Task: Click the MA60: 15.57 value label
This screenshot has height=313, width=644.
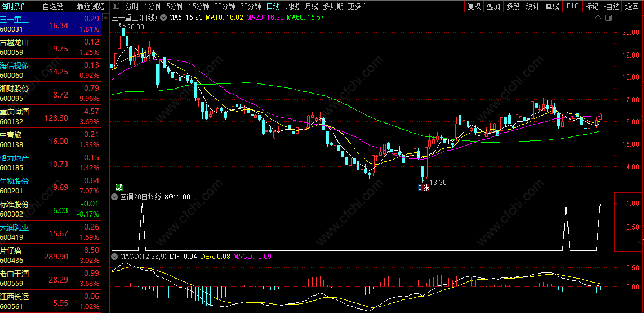Action: click(305, 17)
